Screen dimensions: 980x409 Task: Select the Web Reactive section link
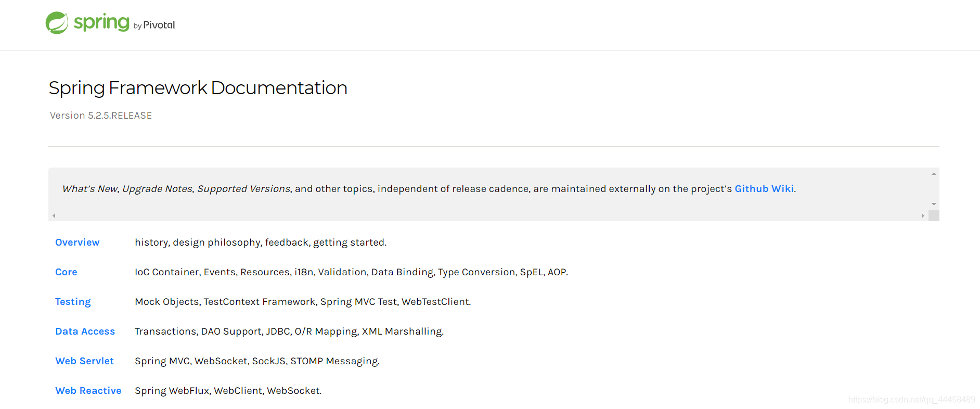coord(88,391)
